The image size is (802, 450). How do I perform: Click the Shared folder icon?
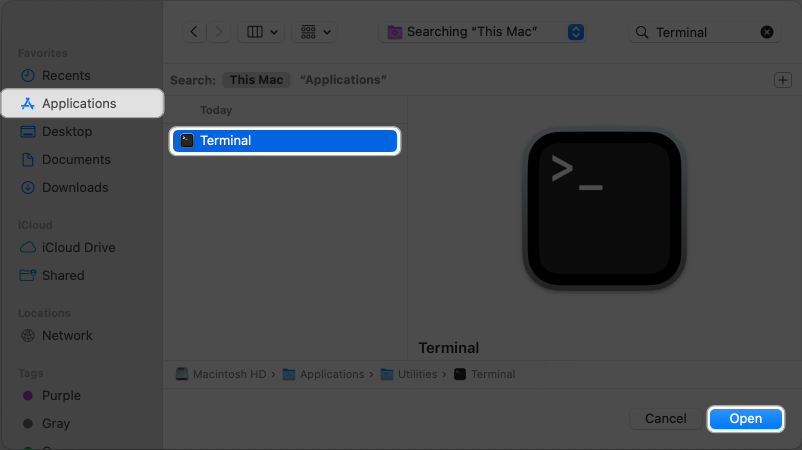[28, 276]
